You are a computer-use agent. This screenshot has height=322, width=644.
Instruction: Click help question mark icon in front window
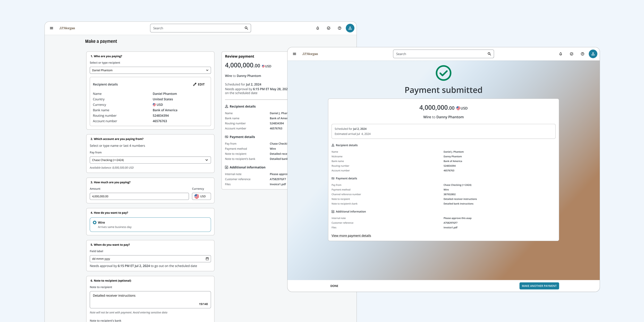582,54
